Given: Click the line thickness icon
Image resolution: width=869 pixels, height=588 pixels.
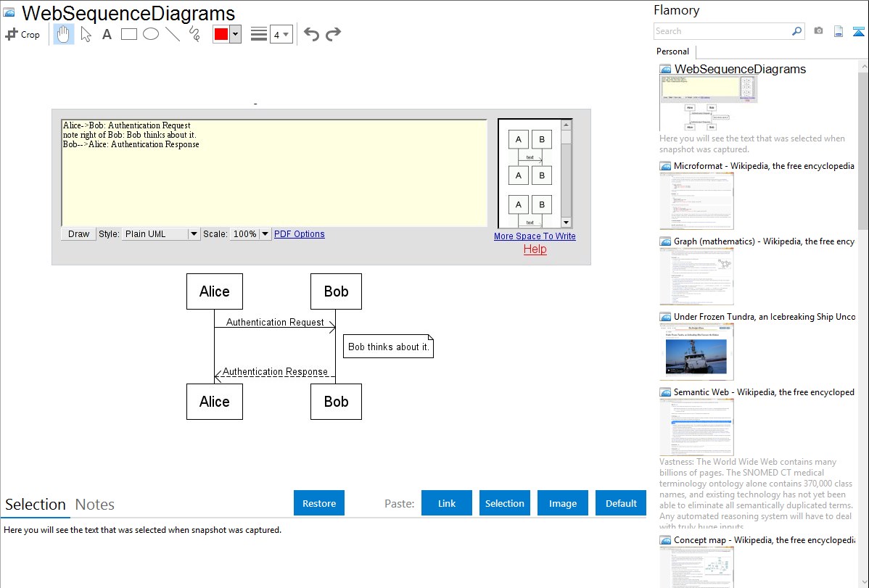Looking at the screenshot, I should (259, 34).
